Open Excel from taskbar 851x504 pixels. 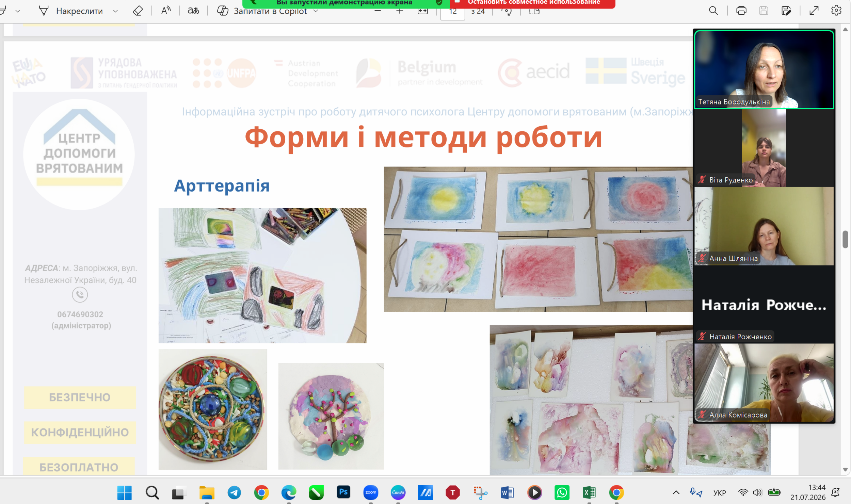(x=589, y=492)
